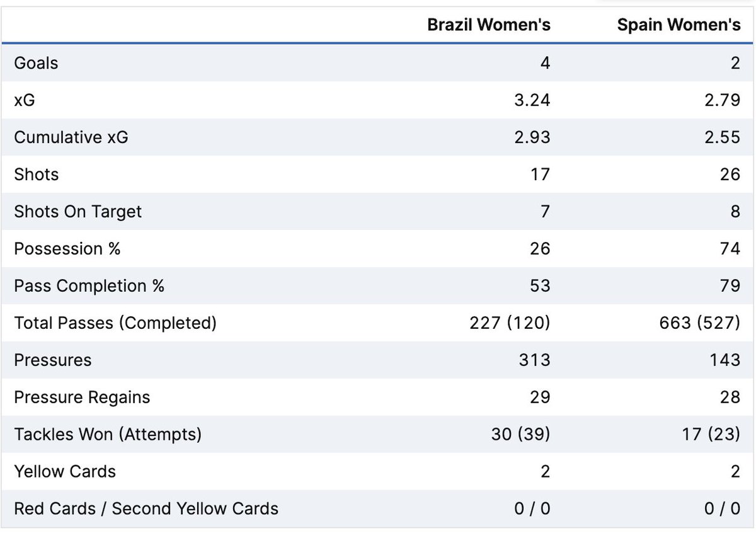This screenshot has height=533, width=756.
Task: Select the Shots On Target label
Action: click(x=78, y=212)
